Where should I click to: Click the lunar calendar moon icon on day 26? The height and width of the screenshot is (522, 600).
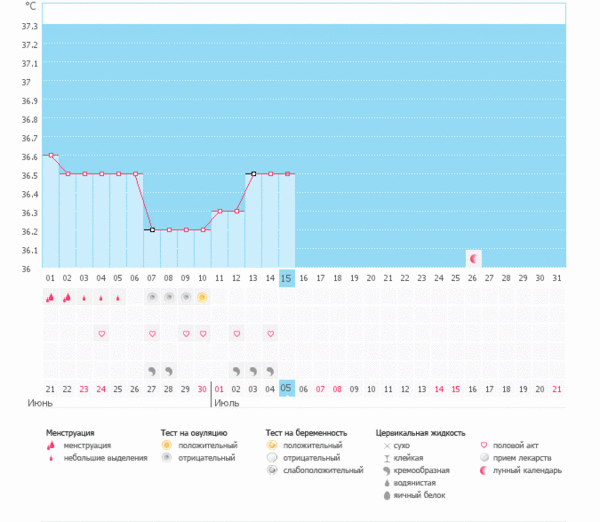pos(474,258)
